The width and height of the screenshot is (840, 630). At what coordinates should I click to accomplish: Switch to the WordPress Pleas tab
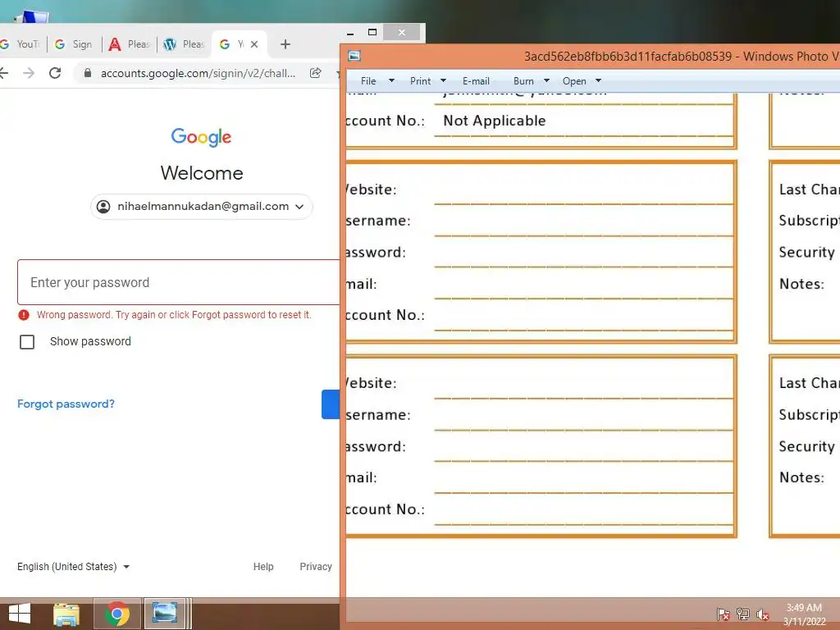click(x=185, y=44)
